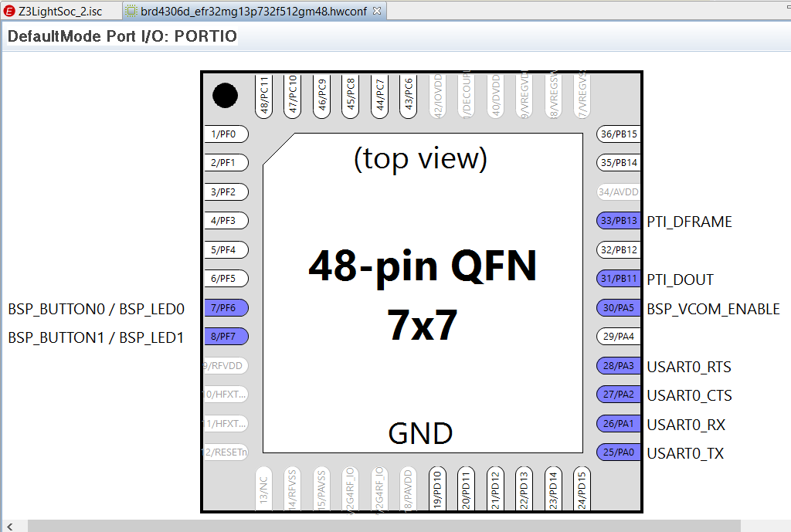The image size is (791, 532).
Task: Select pin 26/PA1
Action: point(619,424)
